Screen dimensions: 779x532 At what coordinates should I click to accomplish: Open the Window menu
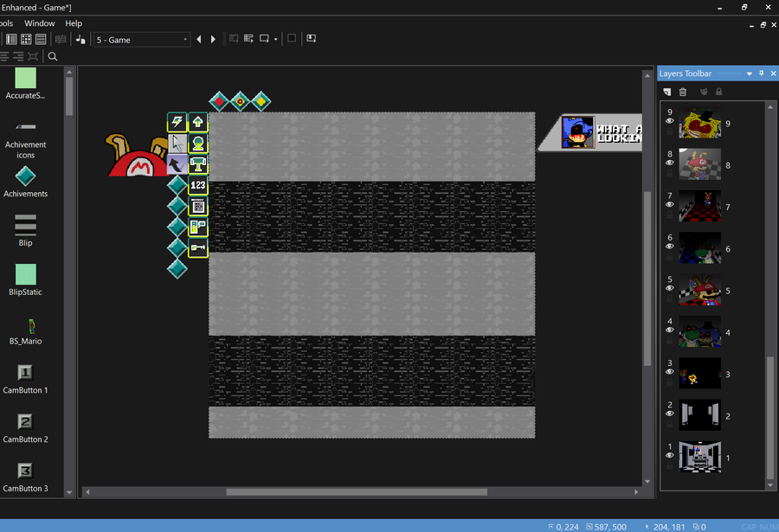tap(39, 23)
